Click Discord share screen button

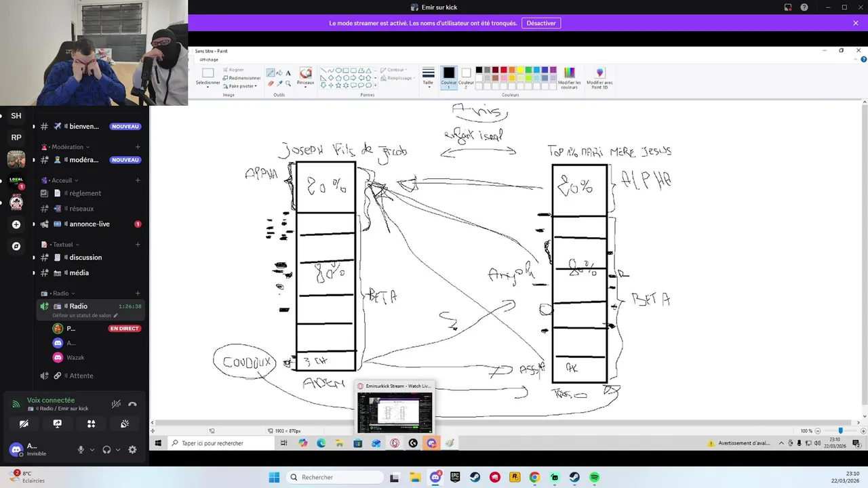coord(58,424)
